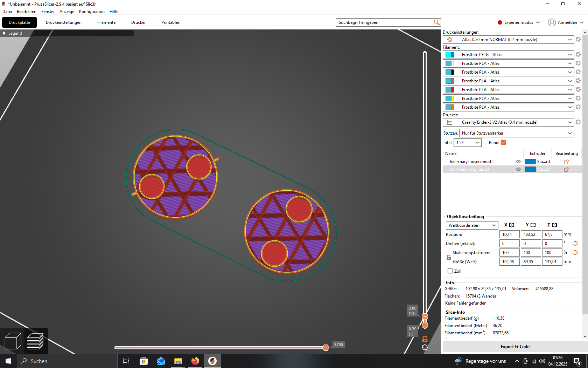
Task: Open notification center icon
Action: click(577, 361)
